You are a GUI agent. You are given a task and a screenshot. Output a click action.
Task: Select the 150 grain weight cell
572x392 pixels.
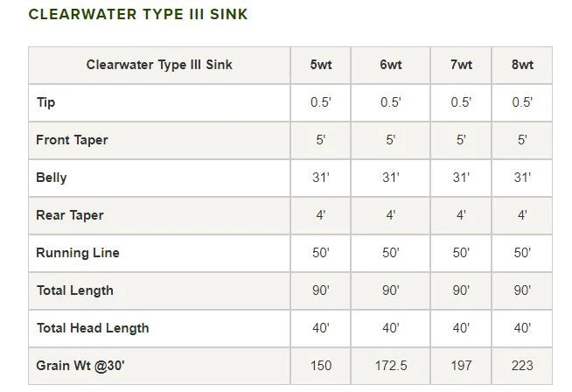(321, 366)
